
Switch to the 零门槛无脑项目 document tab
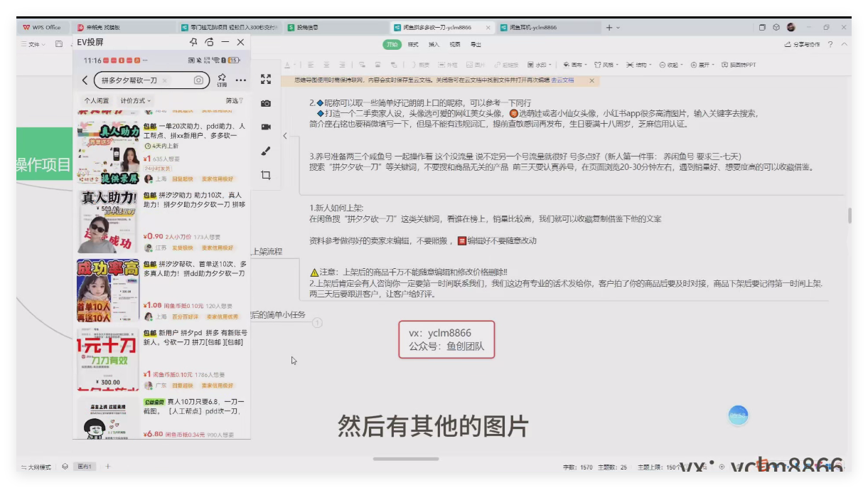pos(230,28)
